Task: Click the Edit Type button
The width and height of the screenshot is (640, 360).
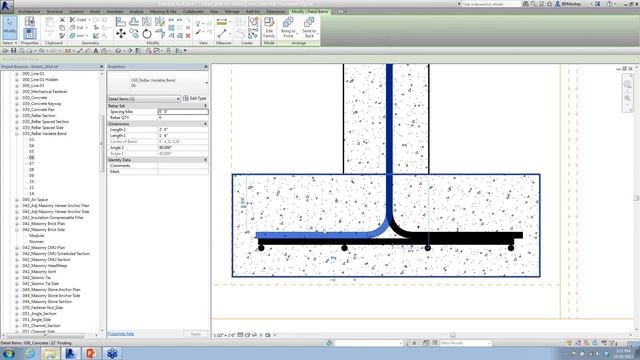Action: (195, 98)
